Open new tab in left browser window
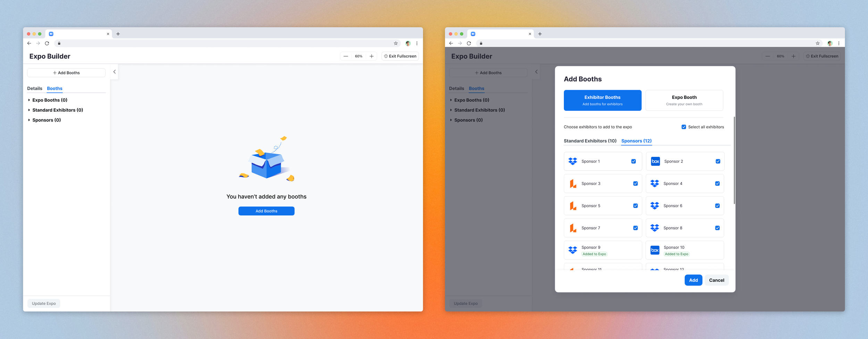Image resolution: width=868 pixels, height=339 pixels. (118, 34)
